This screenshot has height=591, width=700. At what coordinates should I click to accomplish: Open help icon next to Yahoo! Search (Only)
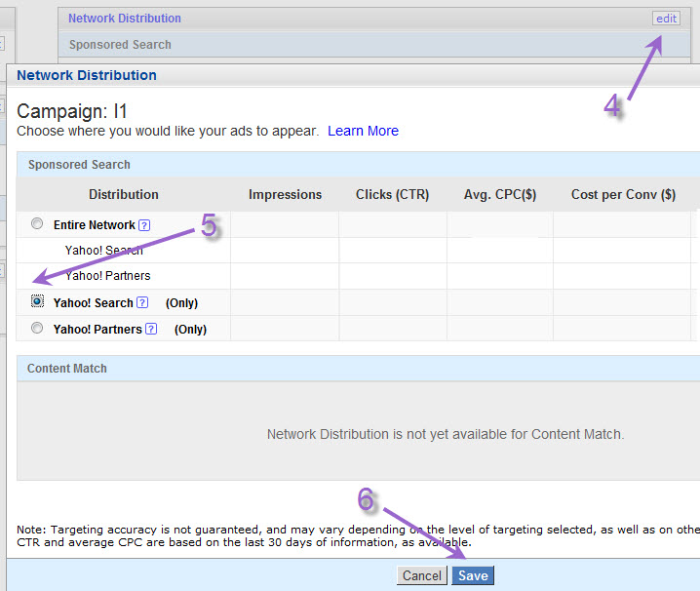pos(142,302)
